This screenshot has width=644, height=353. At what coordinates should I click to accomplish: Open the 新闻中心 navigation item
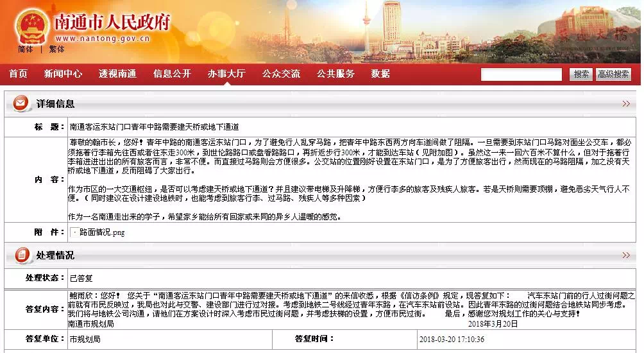[x=63, y=74]
